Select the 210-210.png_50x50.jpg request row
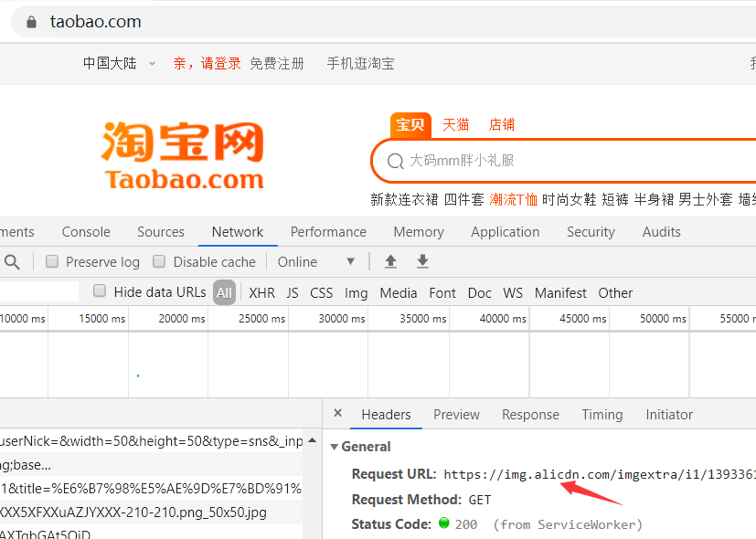This screenshot has width=756, height=539. (x=152, y=512)
